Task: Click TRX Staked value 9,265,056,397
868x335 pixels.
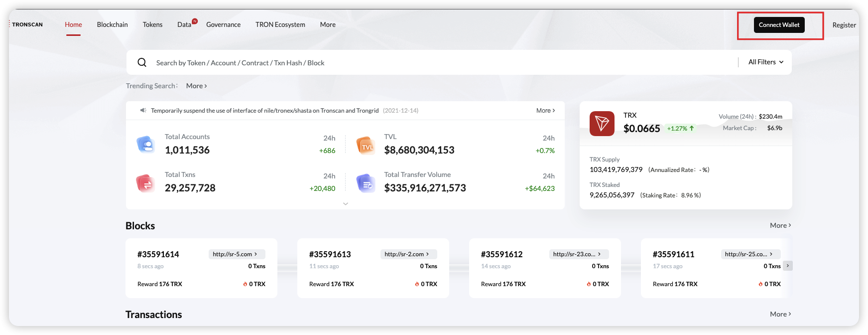Action: coord(612,195)
